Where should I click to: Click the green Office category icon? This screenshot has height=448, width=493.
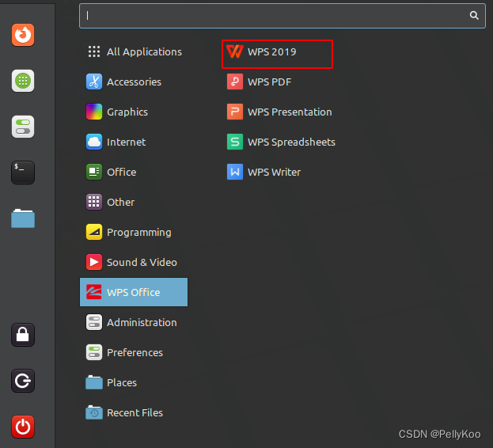click(x=94, y=172)
